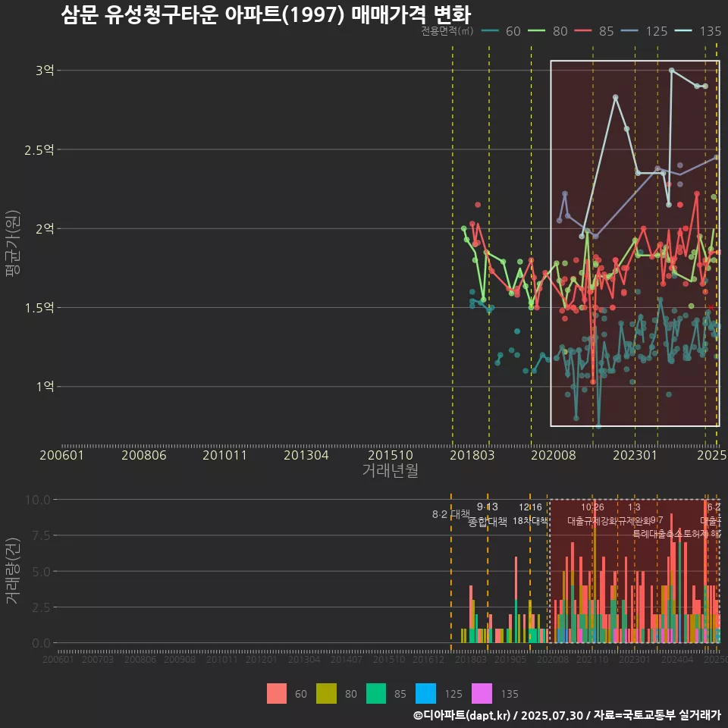The height and width of the screenshot is (728, 728).
Task: Click the 202008 label on upper chart axis
Action: tap(554, 455)
